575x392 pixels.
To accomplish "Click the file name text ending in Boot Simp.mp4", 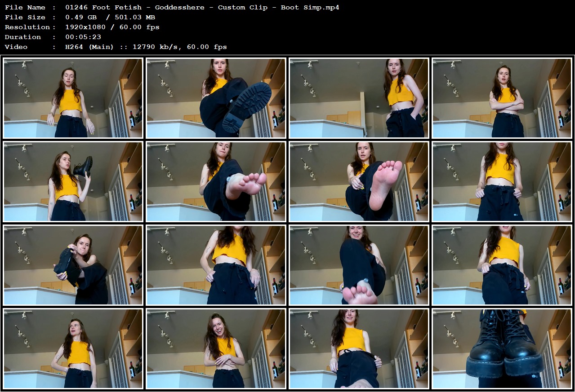I will (201, 7).
